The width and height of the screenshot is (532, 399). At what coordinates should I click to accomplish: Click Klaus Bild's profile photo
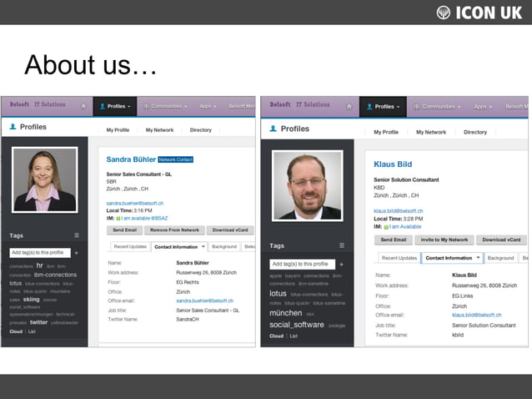pos(308,186)
